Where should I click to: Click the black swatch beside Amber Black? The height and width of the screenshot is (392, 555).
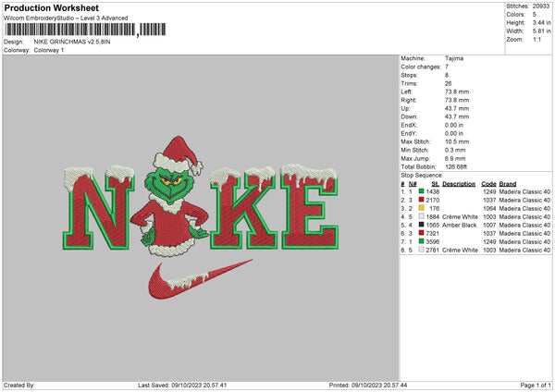tap(421, 225)
